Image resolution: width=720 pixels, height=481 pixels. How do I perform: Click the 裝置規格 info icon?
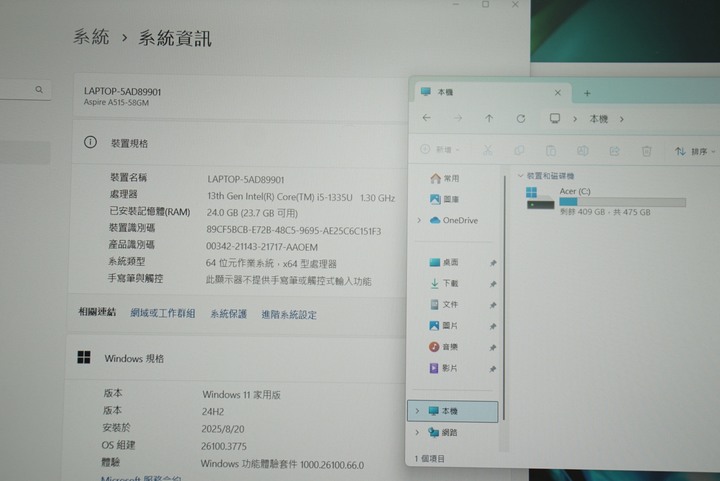(x=90, y=142)
